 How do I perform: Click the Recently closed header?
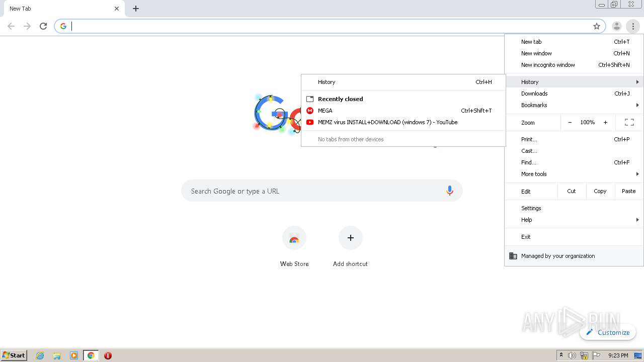tap(340, 99)
